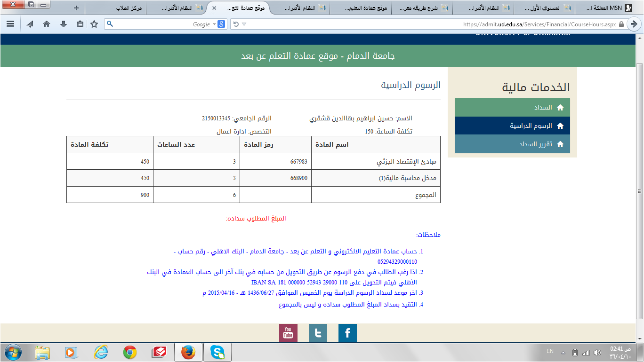Click the Firefox taskbar icon
Screen dimensions: 644x362
pyautogui.click(x=188, y=352)
